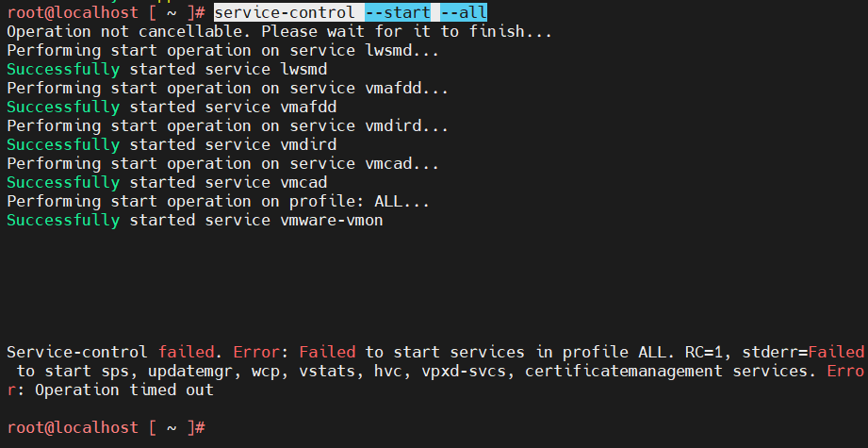Click 'Successfully started service vmdird' line
868x448 pixels.
pos(171,144)
